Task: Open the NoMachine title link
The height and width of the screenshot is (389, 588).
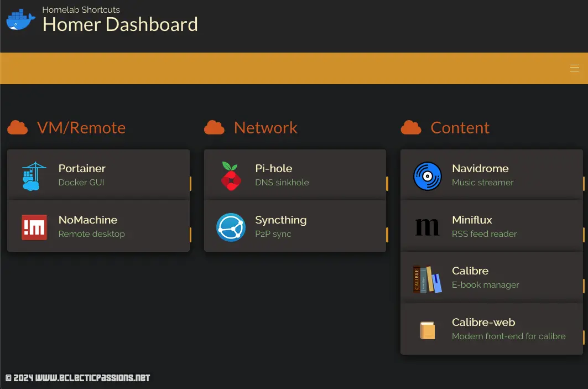Action: (88, 220)
